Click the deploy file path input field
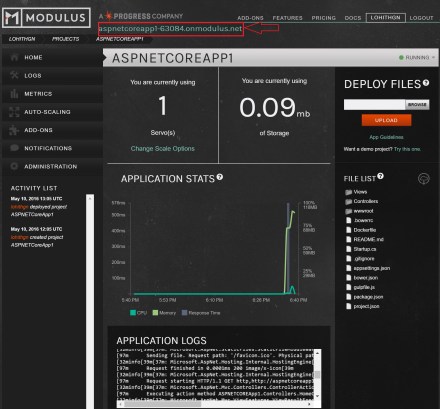Viewport: 440px width, 409px height. [374, 105]
